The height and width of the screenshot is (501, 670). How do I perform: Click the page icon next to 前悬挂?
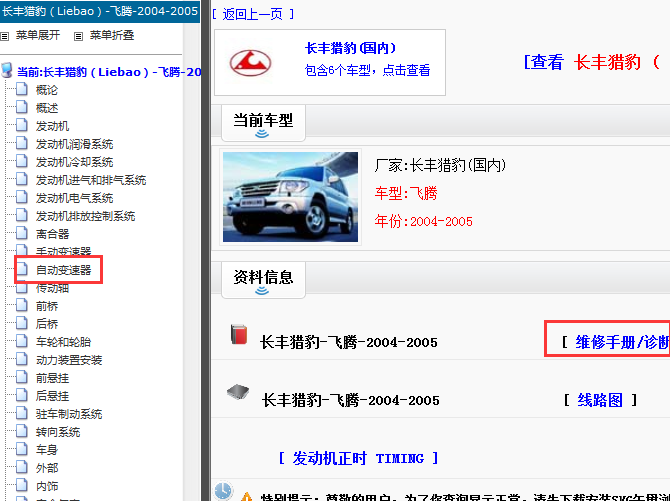click(x=22, y=377)
